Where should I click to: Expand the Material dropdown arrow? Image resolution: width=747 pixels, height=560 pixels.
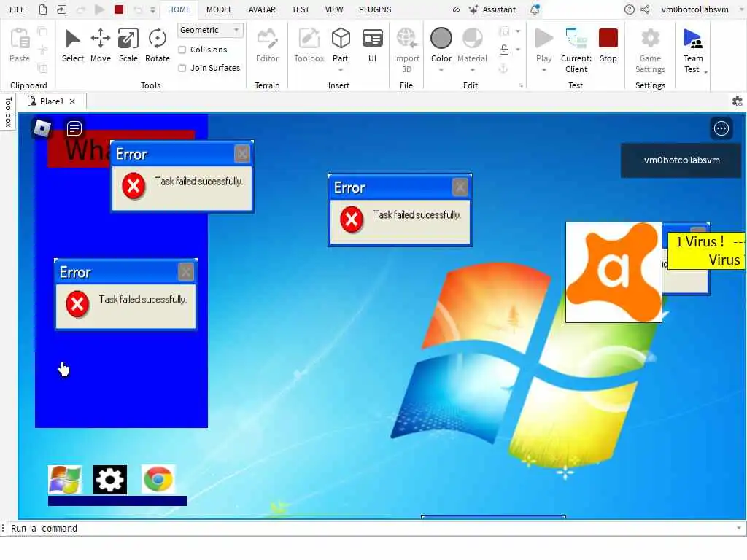tap(472, 70)
